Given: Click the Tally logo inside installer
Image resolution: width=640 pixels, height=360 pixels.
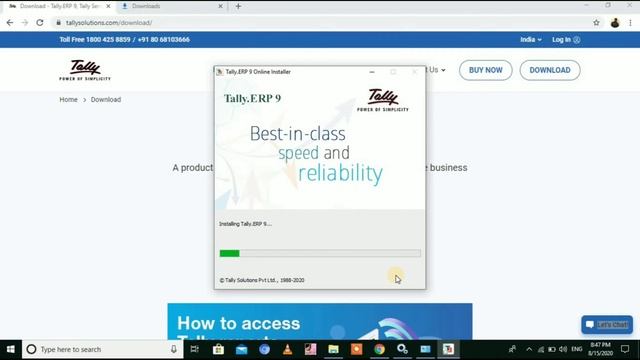Looking at the screenshot, I should (382, 100).
